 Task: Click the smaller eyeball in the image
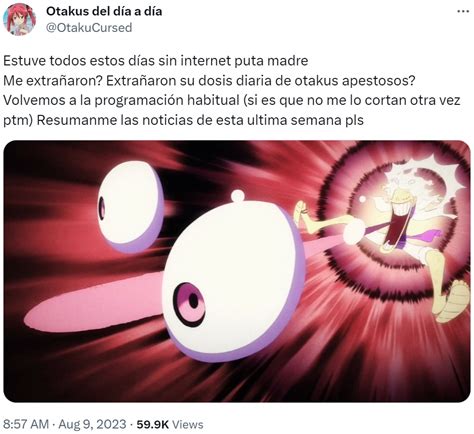[131, 206]
